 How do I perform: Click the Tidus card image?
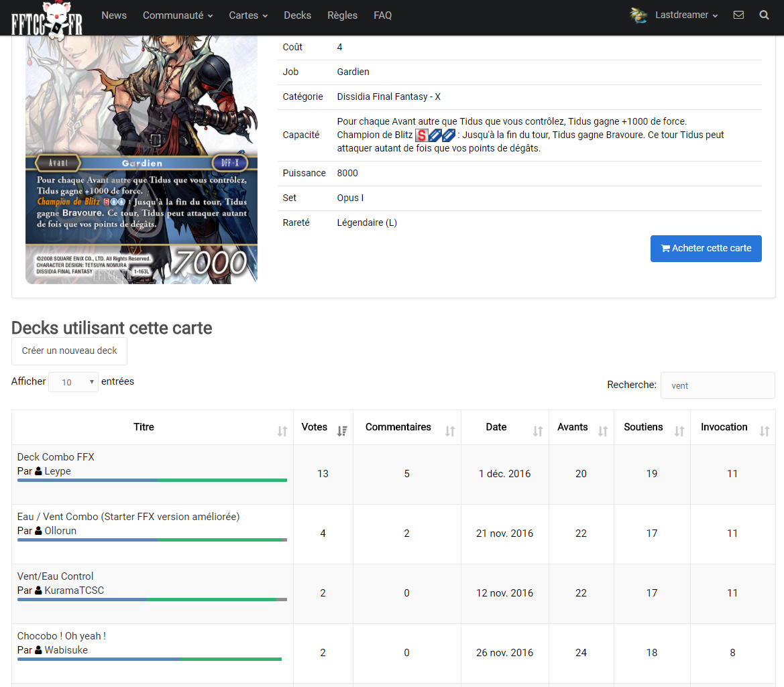(142, 160)
